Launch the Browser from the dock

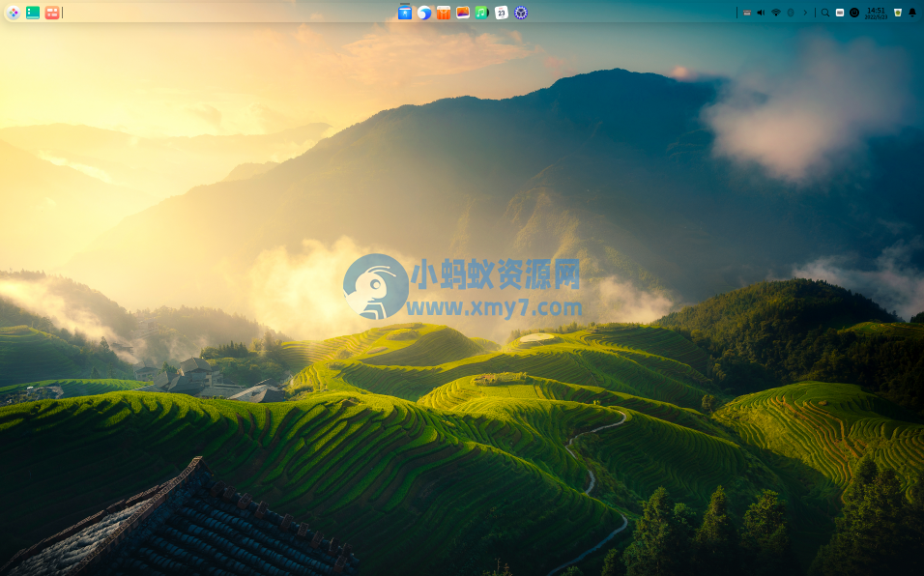pos(423,13)
